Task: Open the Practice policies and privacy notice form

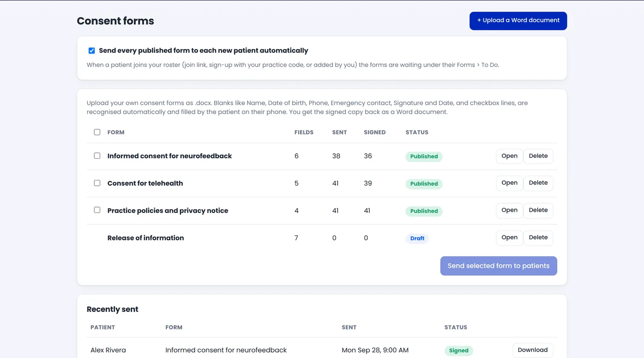Action: tap(509, 210)
